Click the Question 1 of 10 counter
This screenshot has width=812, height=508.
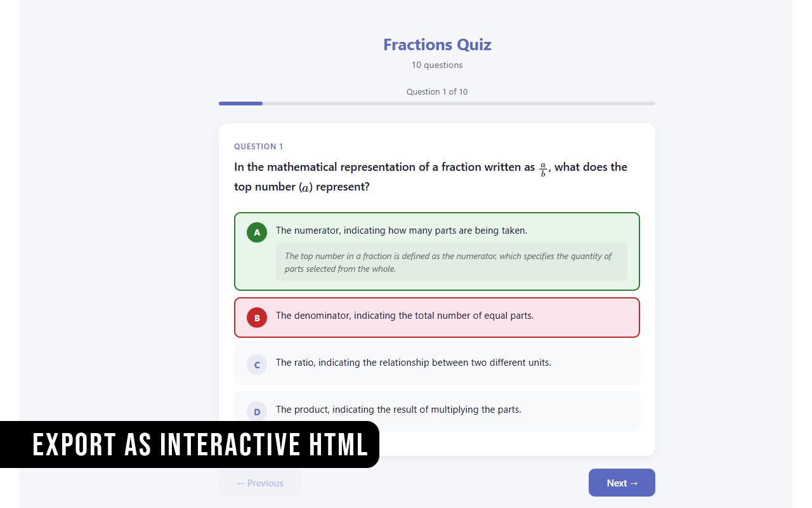436,91
